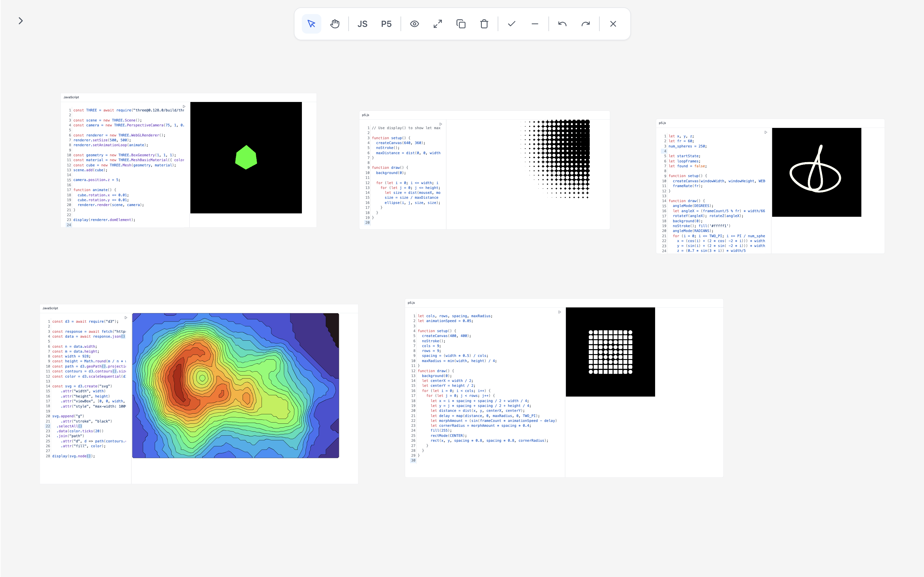Select the pointer selection tool
This screenshot has height=577, width=924.
pyautogui.click(x=311, y=24)
